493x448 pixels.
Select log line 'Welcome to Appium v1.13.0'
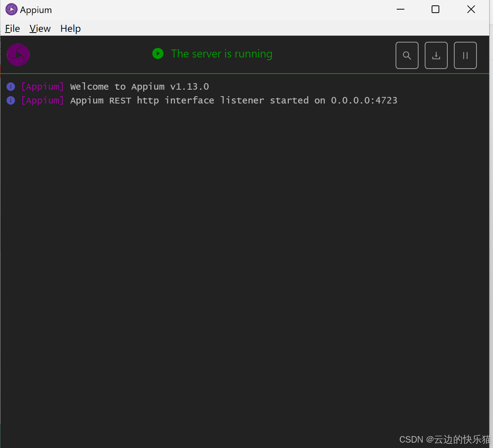click(140, 87)
